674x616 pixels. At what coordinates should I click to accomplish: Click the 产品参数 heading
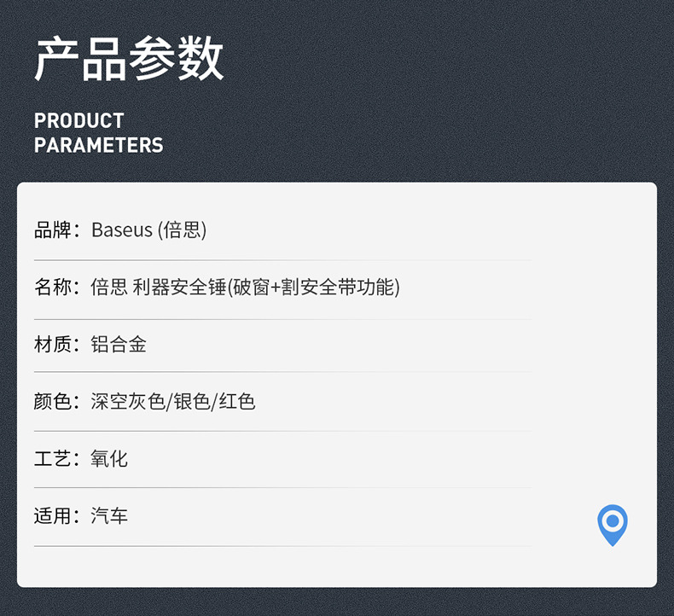tap(129, 59)
